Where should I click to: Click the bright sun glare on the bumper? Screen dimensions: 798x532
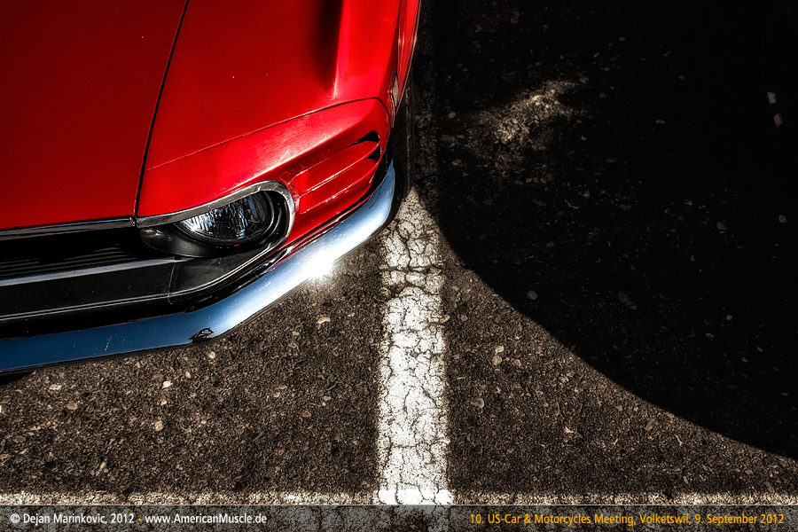(319, 263)
